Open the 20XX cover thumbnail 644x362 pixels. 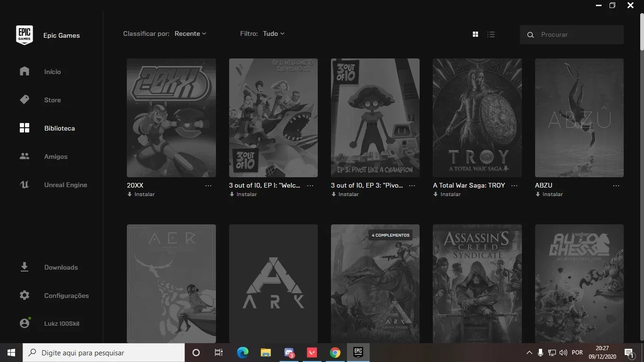(x=171, y=118)
